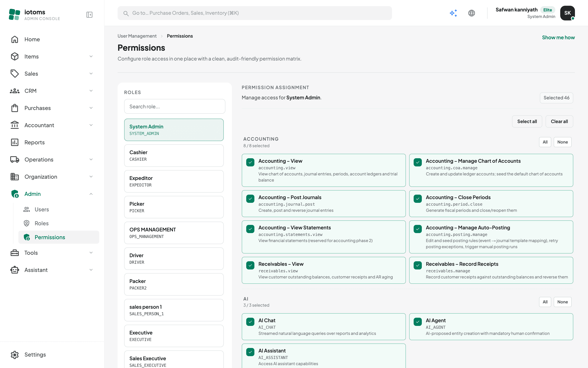The width and height of the screenshot is (588, 368).
Task: Expand the Assistant menu chevron
Action: (x=91, y=270)
